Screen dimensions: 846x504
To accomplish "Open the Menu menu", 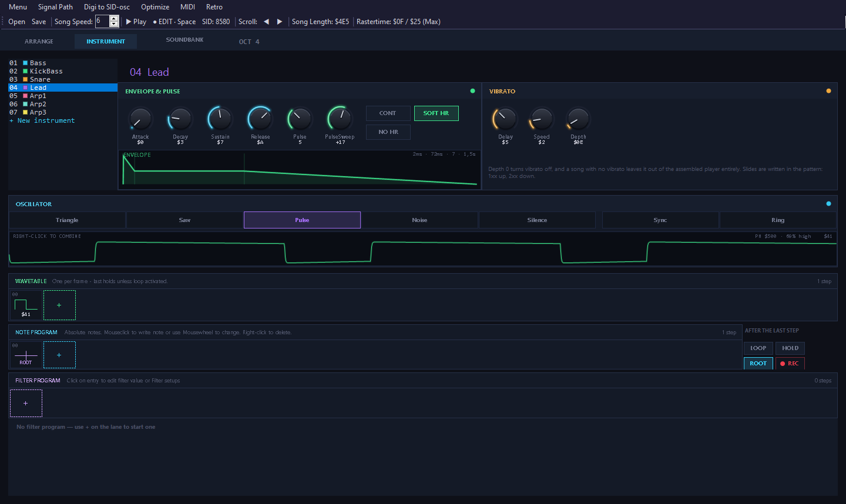I will tap(18, 7).
